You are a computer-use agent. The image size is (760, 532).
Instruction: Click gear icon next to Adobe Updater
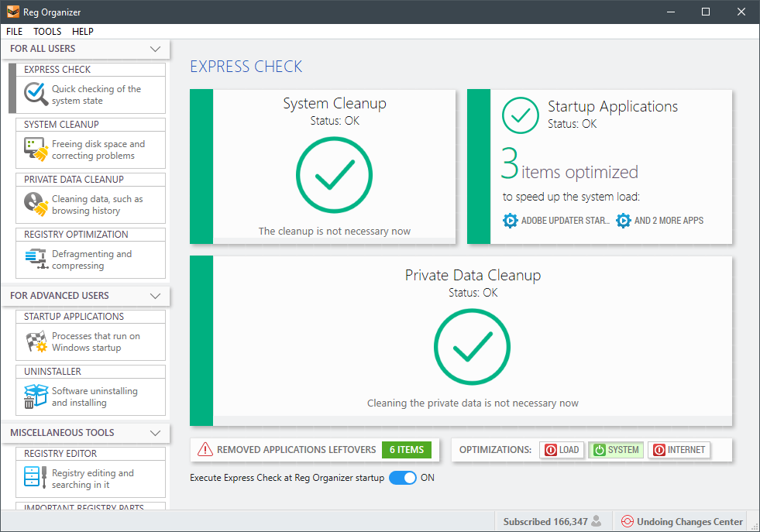[x=510, y=221]
